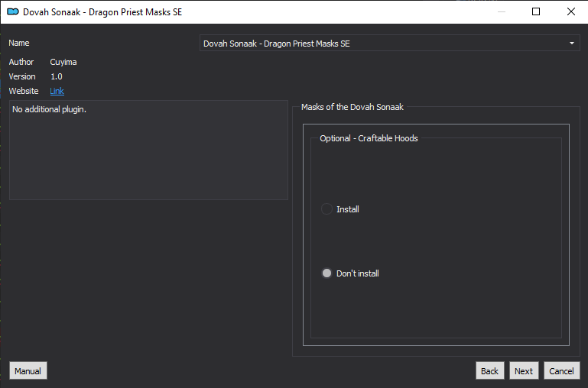588x388 pixels.
Task: Click the "Install" option label text
Action: [x=348, y=209]
